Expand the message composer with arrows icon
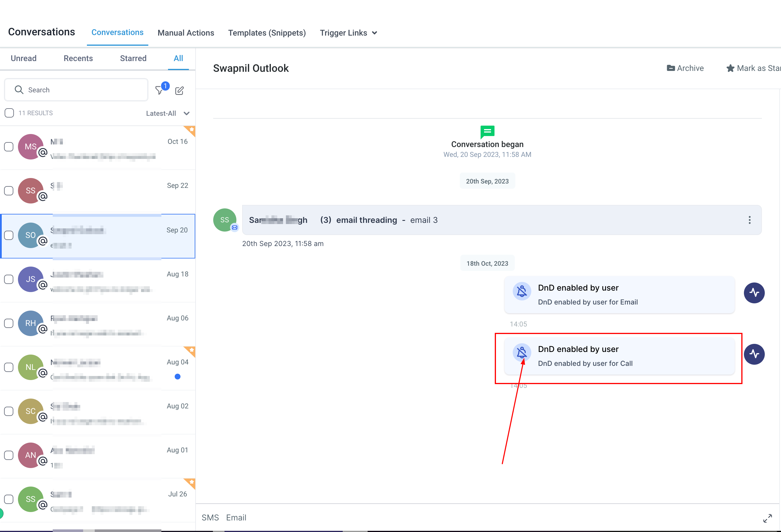 pos(768,518)
